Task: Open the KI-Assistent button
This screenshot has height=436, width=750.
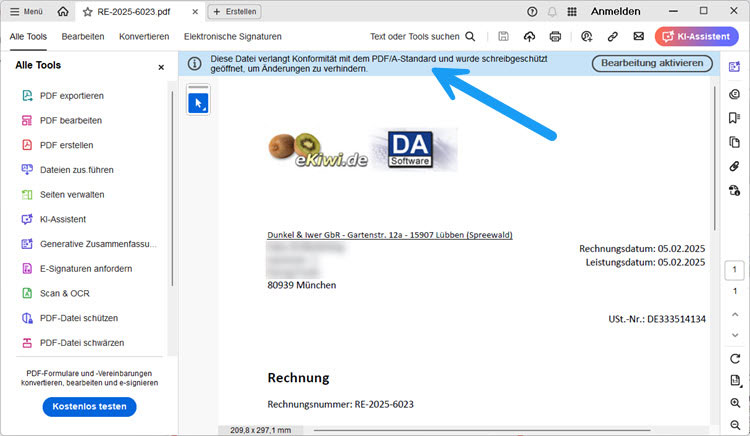Action: pos(696,36)
